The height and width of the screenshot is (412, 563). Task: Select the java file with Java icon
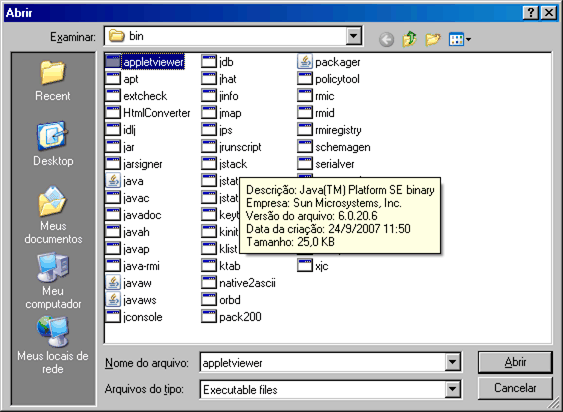125,181
